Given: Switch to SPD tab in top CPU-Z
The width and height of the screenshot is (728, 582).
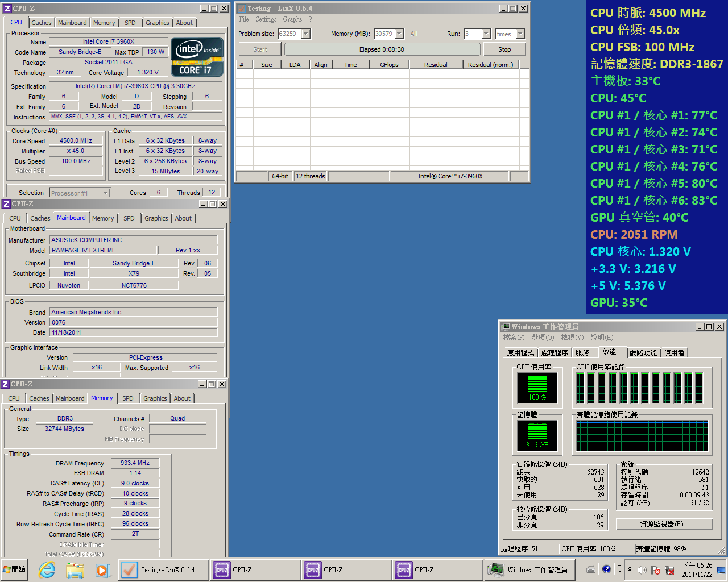Looking at the screenshot, I should tap(130, 23).
